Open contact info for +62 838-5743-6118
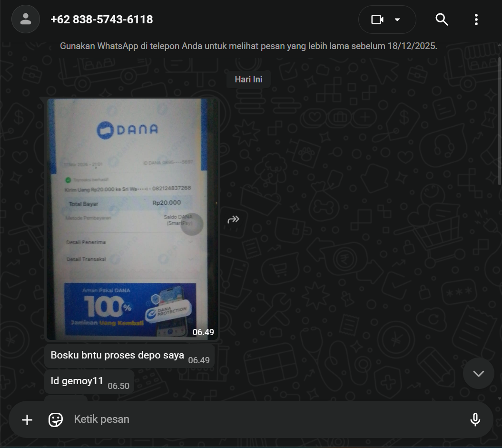This screenshot has height=448, width=502. coord(101,20)
